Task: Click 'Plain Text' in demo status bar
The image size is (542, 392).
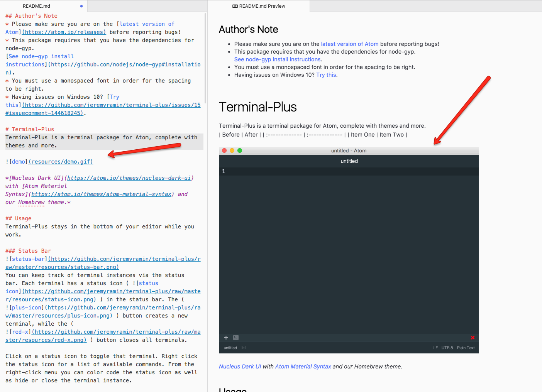Action: click(466, 348)
